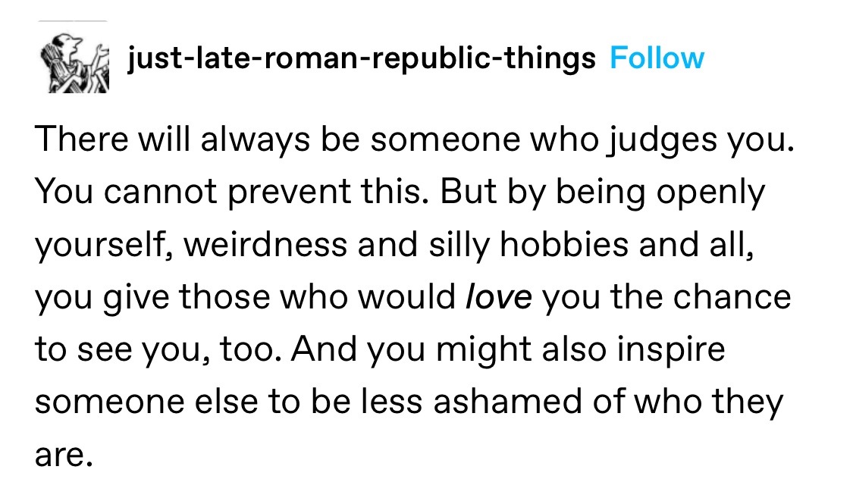
Task: Click the word "inspire" in the post
Action: point(671,349)
